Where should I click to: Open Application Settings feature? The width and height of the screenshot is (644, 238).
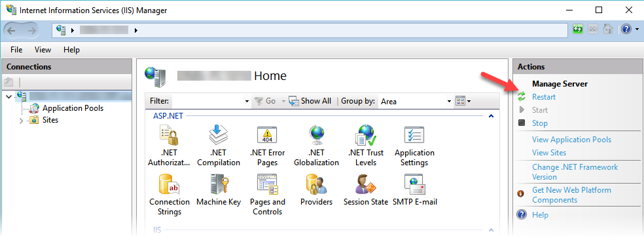click(414, 146)
